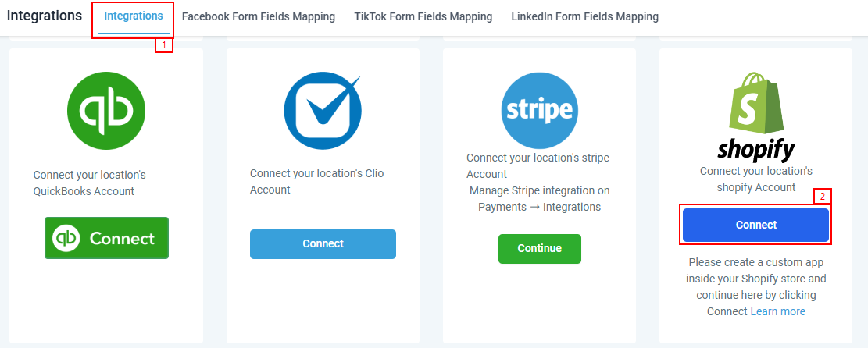Switch to the Integrations tab
868x348 pixels.
tap(134, 16)
